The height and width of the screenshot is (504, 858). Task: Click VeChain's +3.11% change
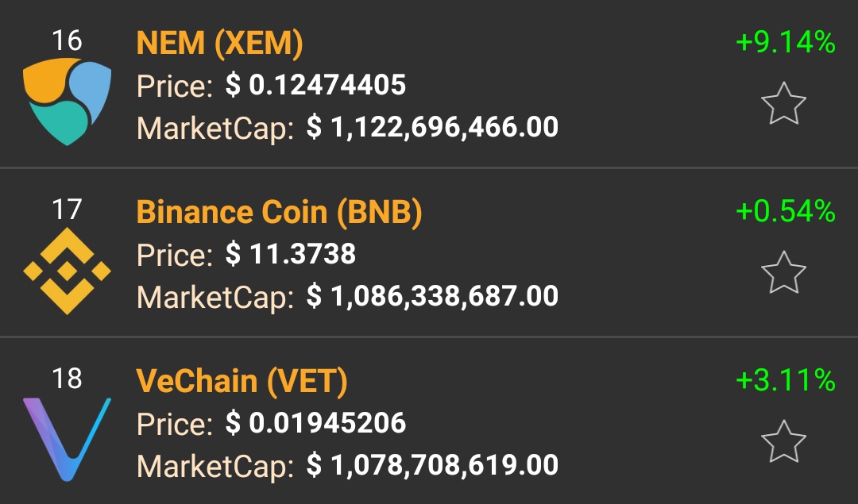785,380
